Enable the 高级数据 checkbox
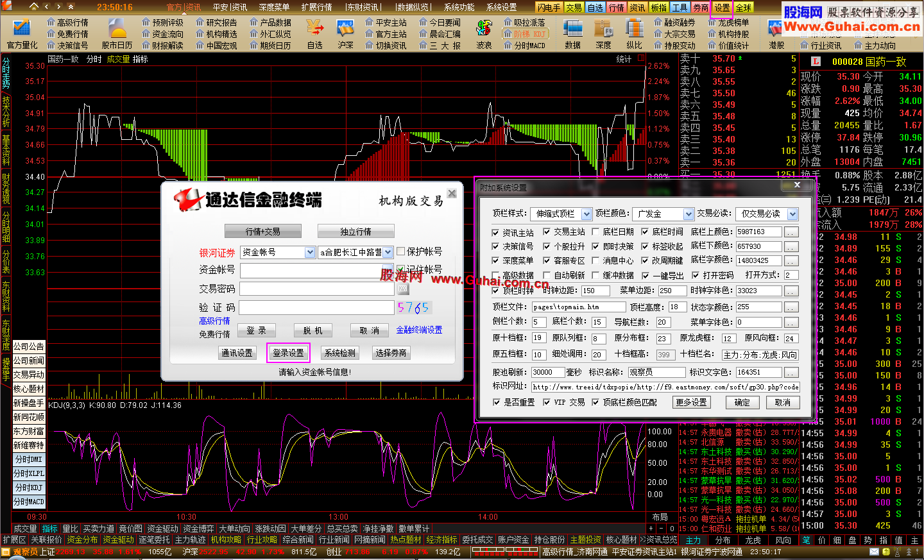Image resolution: width=924 pixels, height=560 pixels. [x=495, y=275]
